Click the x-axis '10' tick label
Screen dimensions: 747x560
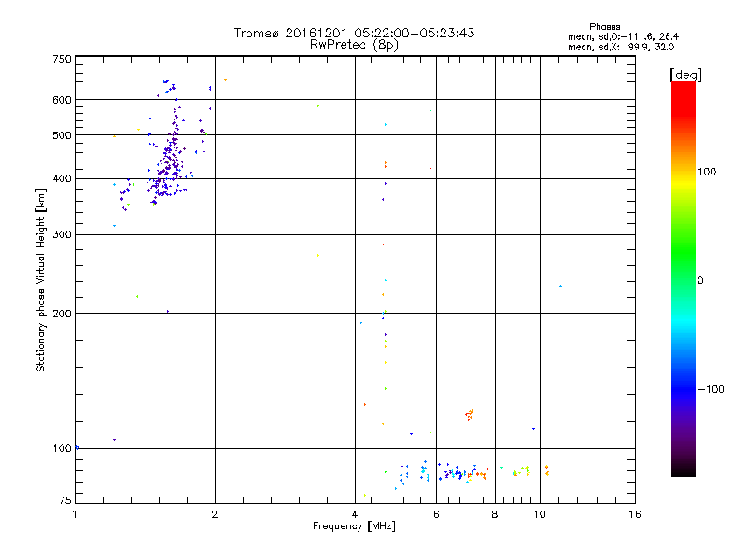coord(540,514)
